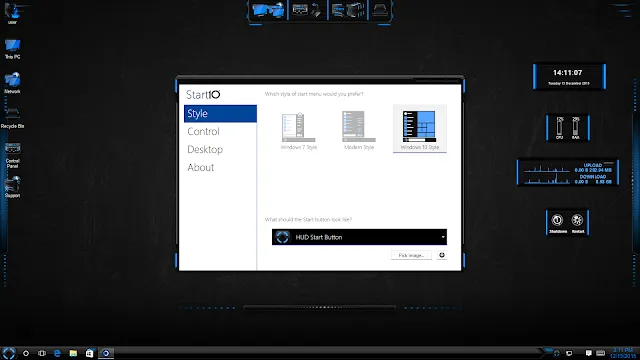Click the Start10 logo
This screenshot has height=360, width=640.
click(x=203, y=95)
